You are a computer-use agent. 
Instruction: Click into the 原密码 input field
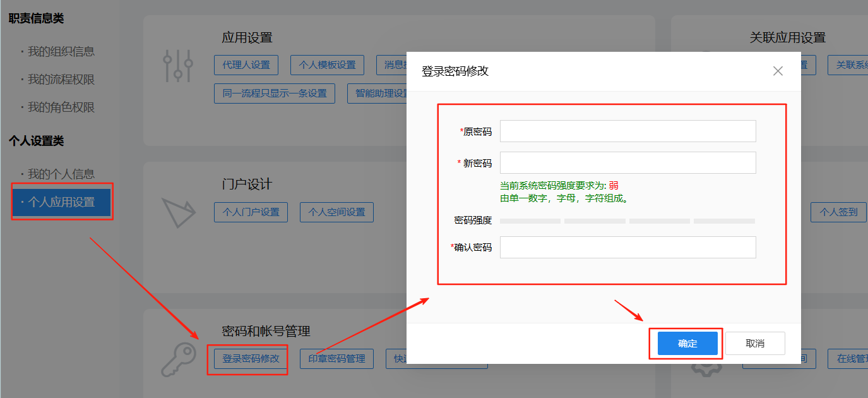627,131
